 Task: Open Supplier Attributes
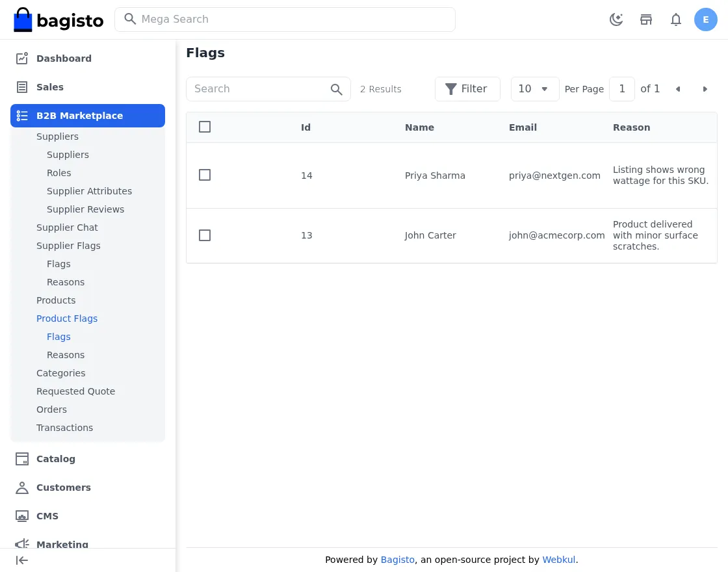(89, 191)
